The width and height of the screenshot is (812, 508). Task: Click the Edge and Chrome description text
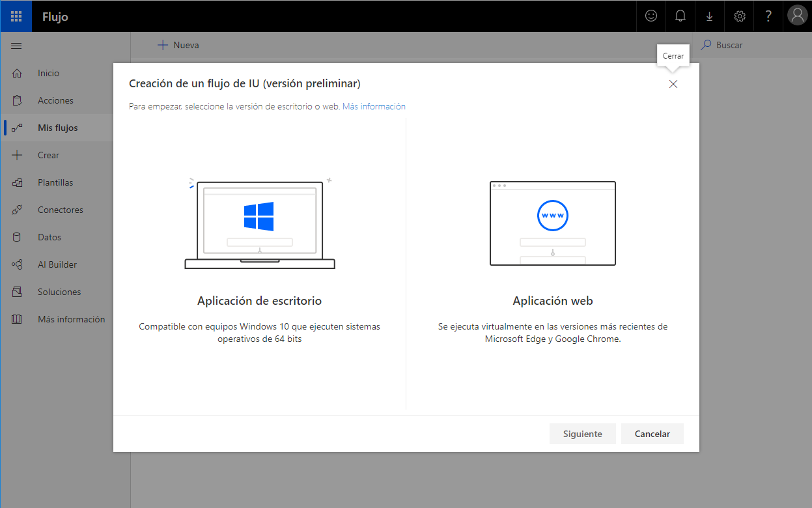click(553, 333)
